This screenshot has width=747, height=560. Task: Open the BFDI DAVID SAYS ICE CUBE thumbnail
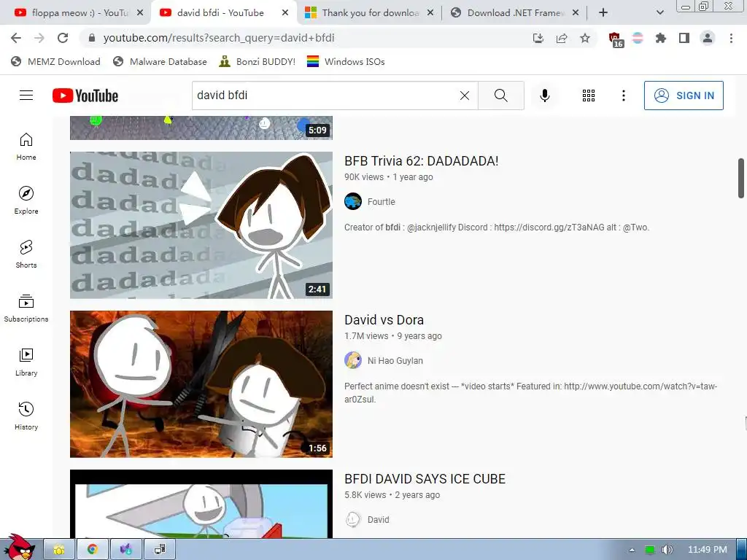coord(201,504)
